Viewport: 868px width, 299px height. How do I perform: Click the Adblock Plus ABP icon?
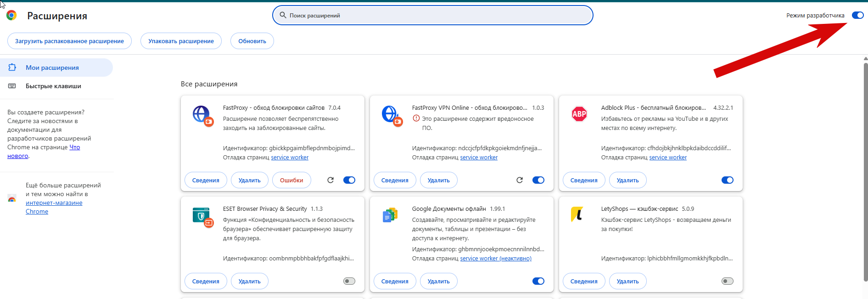pyautogui.click(x=579, y=114)
